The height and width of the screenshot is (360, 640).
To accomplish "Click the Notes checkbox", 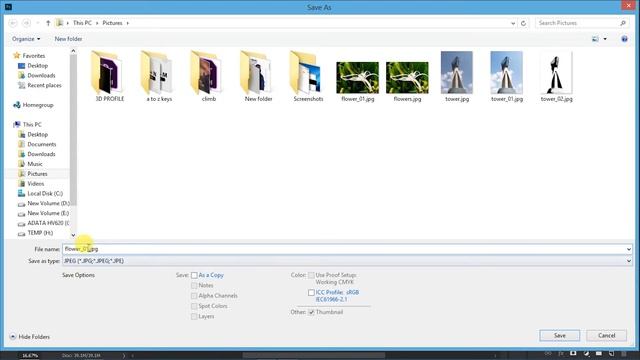I will (x=194, y=286).
